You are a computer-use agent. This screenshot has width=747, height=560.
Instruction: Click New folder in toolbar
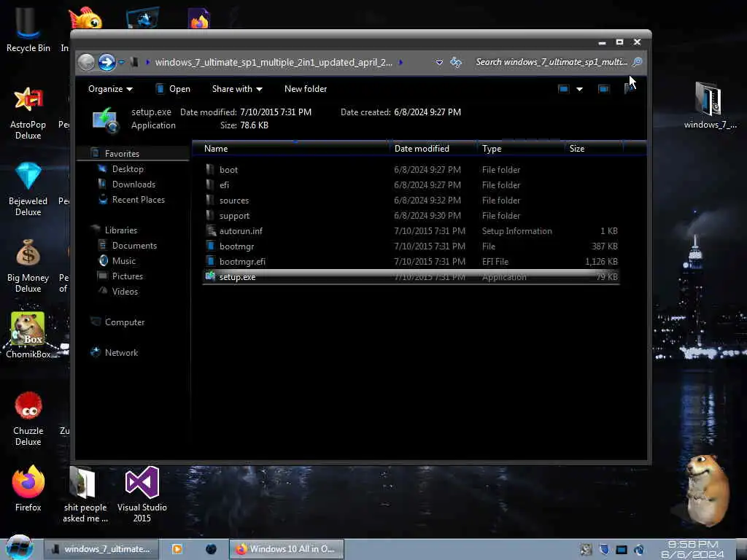point(306,89)
